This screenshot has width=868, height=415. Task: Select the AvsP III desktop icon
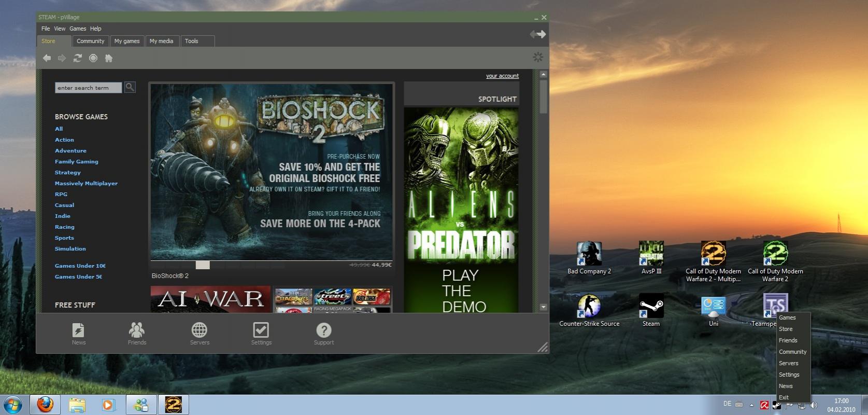tap(651, 258)
